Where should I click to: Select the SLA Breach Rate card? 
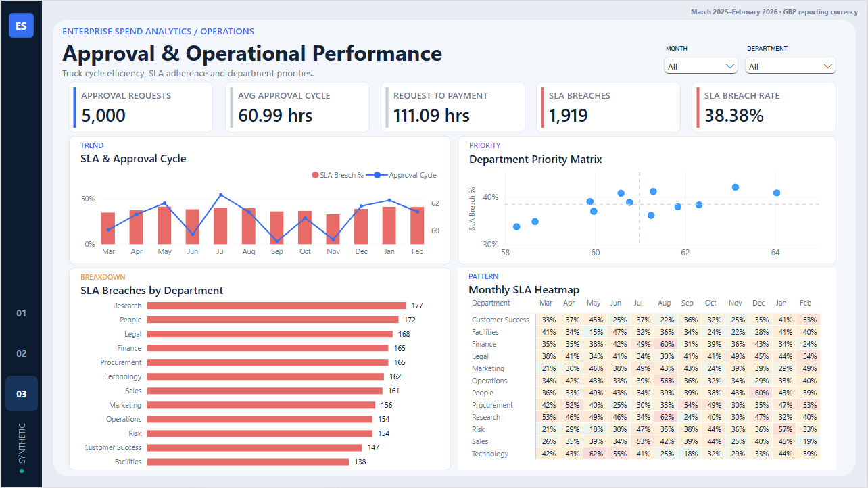[x=764, y=107]
